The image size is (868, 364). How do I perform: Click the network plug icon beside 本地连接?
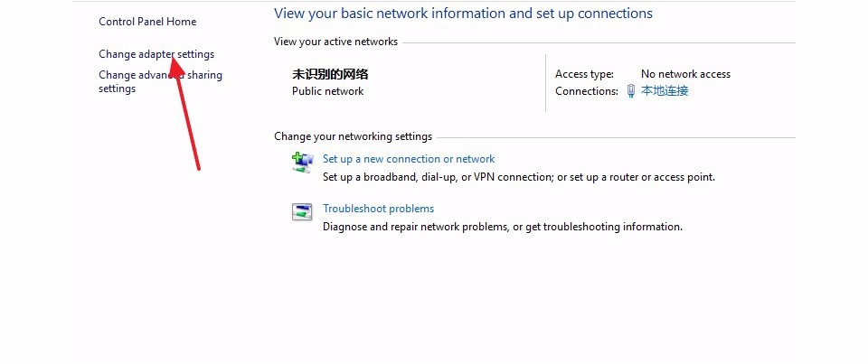tap(631, 91)
